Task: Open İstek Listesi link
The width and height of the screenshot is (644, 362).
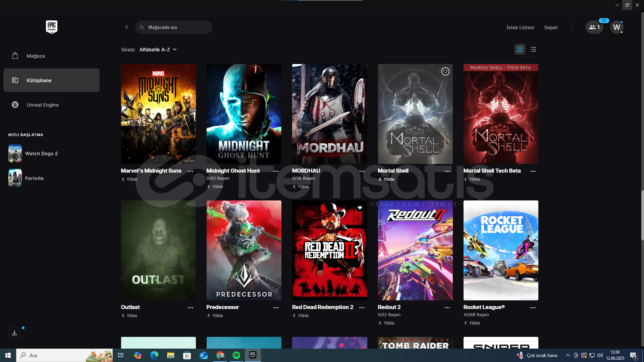Action: (x=520, y=27)
